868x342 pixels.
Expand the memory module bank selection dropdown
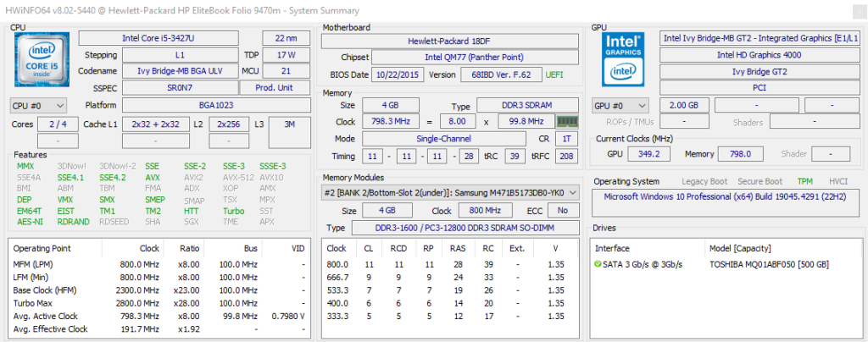[573, 192]
